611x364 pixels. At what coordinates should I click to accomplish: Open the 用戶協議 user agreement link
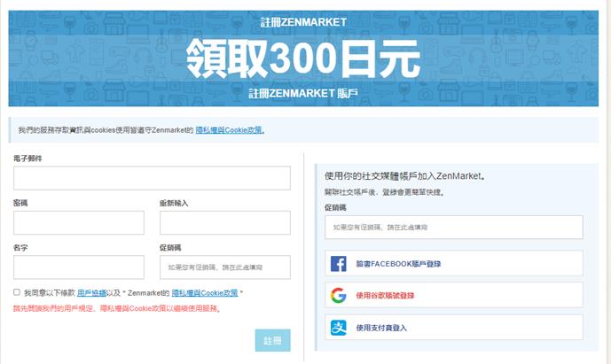pos(91,293)
